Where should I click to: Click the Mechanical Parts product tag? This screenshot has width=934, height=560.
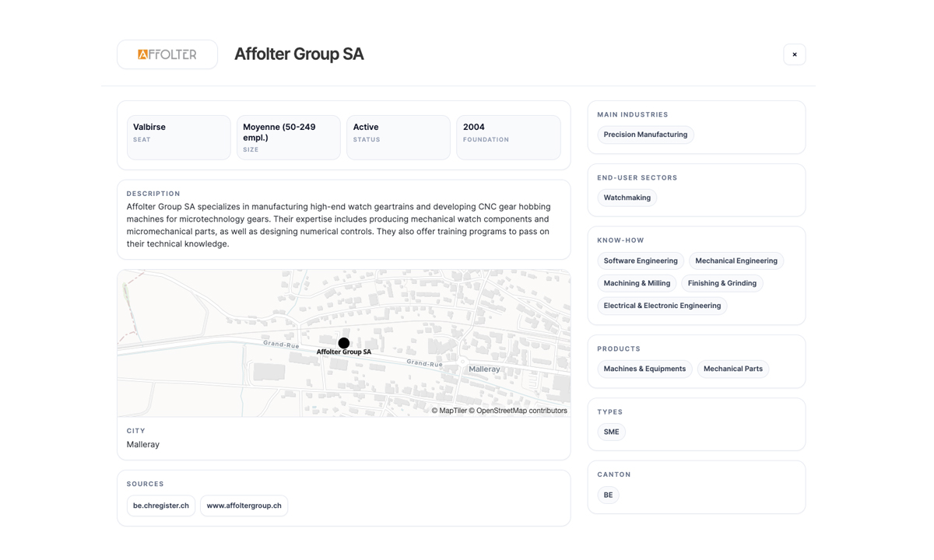tap(732, 369)
